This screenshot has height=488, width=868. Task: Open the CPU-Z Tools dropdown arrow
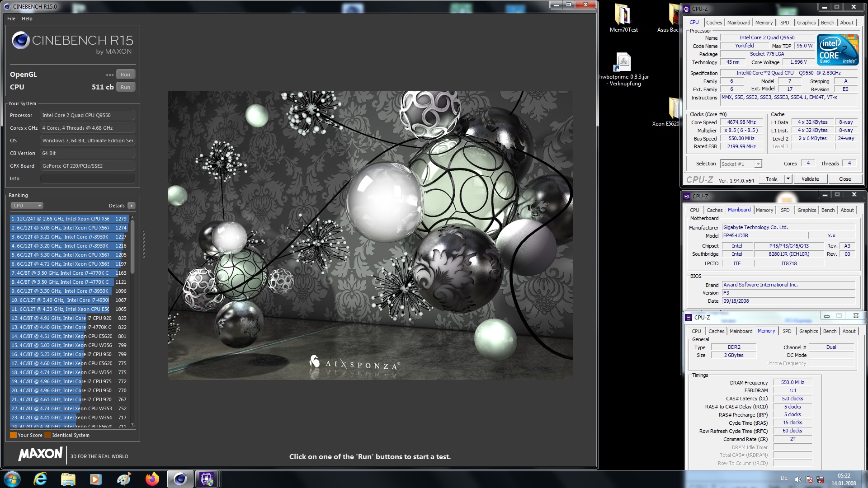(788, 179)
